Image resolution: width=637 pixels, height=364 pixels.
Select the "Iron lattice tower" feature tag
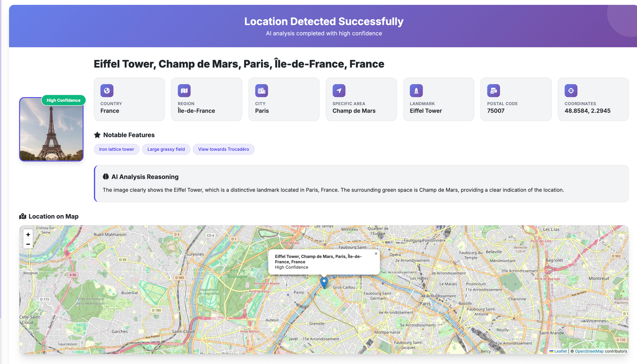coord(116,149)
